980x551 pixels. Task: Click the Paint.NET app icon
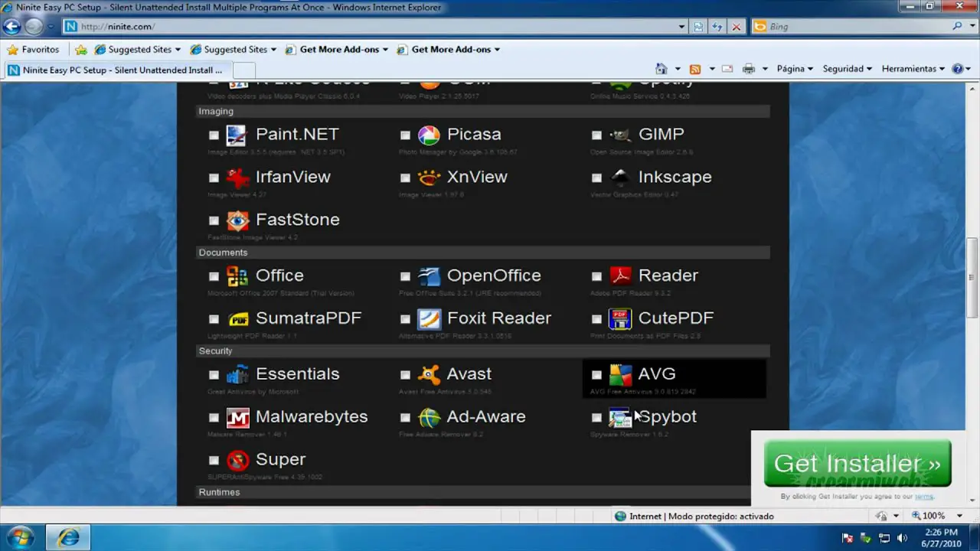[x=237, y=135]
